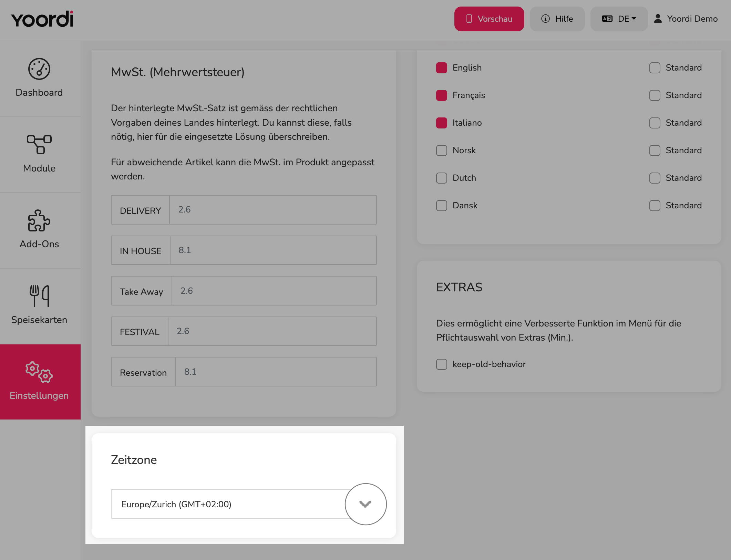Enable the Dutch language checkbox
Image resolution: width=731 pixels, height=560 pixels.
point(442,178)
